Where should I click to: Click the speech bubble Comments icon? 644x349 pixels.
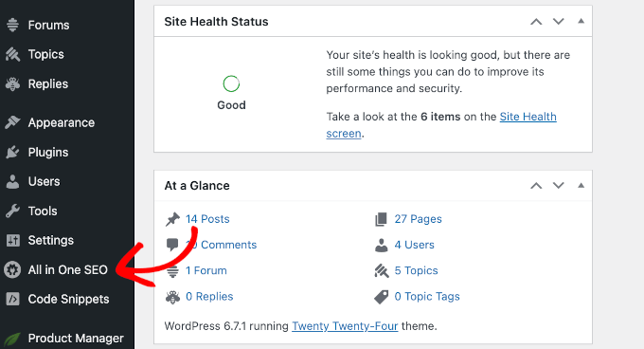click(172, 245)
